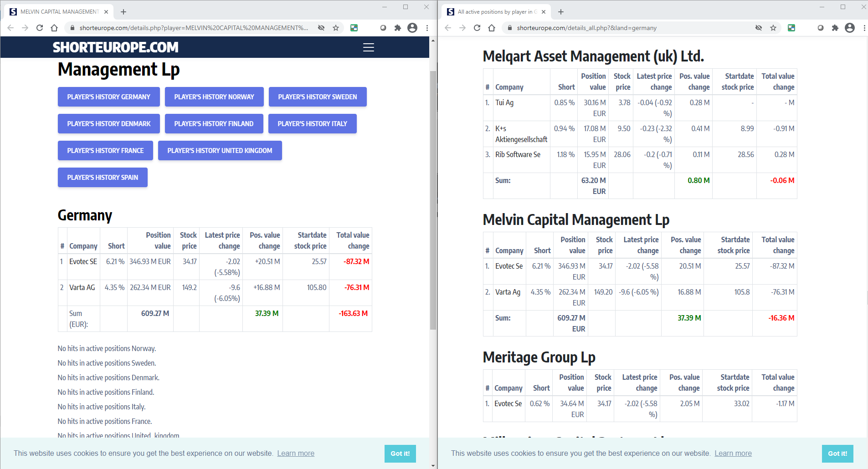This screenshot has height=469, width=868.
Task: Click the Player's History Germany button
Action: [x=109, y=97]
